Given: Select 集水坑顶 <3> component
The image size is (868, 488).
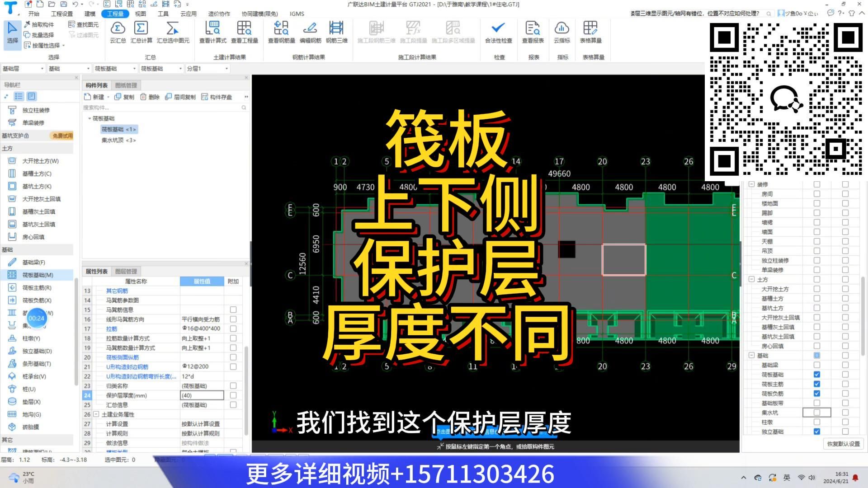Looking at the screenshot, I should tap(118, 140).
